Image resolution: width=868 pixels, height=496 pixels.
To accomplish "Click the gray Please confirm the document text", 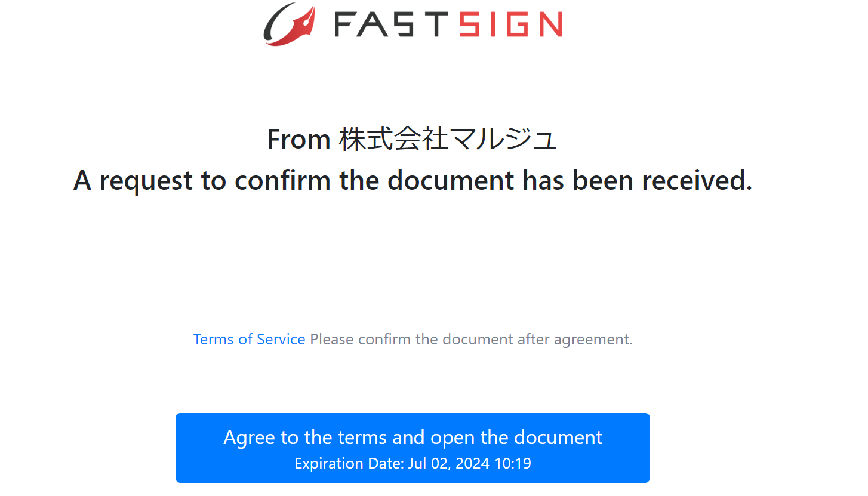I will pyautogui.click(x=411, y=340).
